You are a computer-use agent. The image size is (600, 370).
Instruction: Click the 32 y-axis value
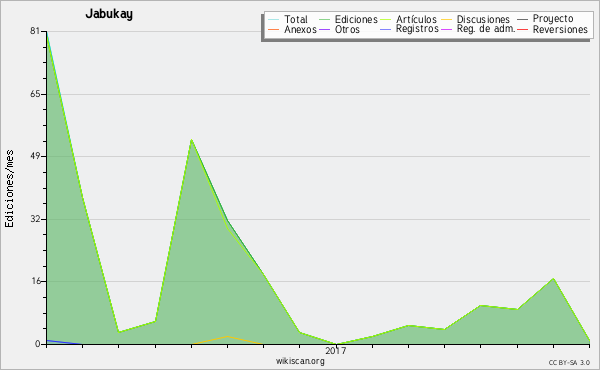(x=35, y=219)
